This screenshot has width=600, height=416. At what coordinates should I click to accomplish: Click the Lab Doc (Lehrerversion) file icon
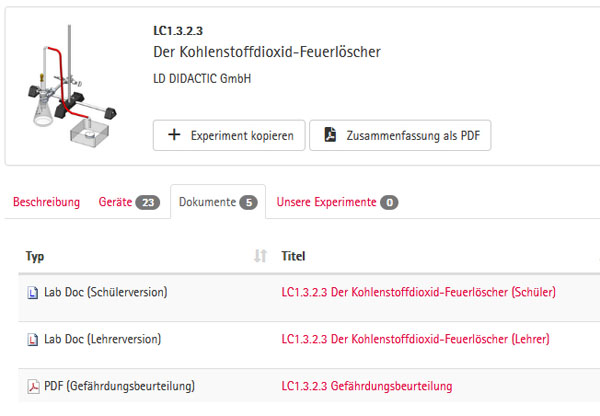[x=32, y=340]
